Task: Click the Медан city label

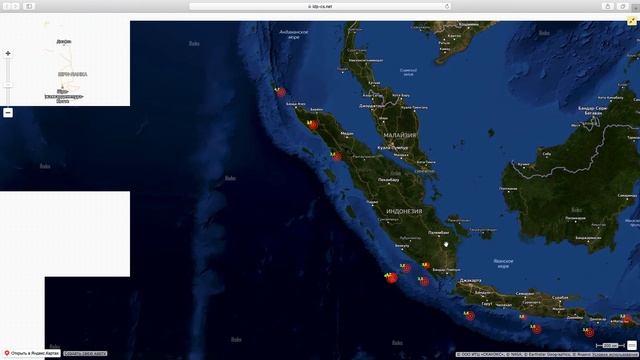Action: [347, 133]
